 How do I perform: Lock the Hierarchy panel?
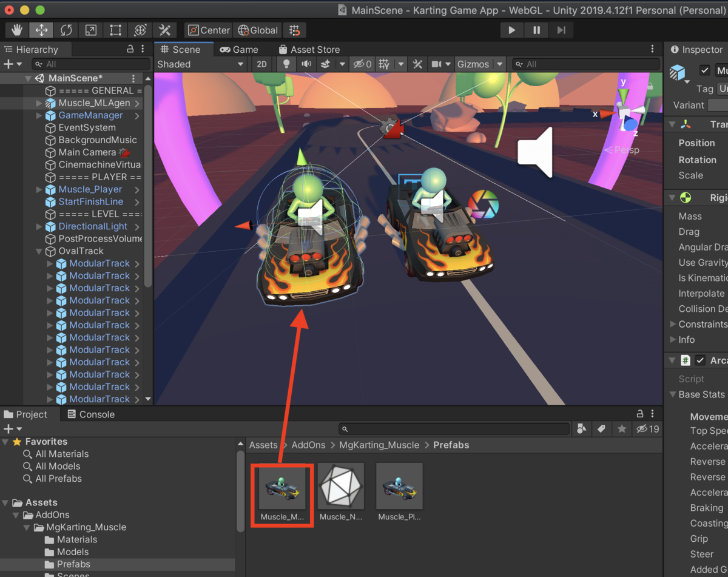(x=130, y=49)
